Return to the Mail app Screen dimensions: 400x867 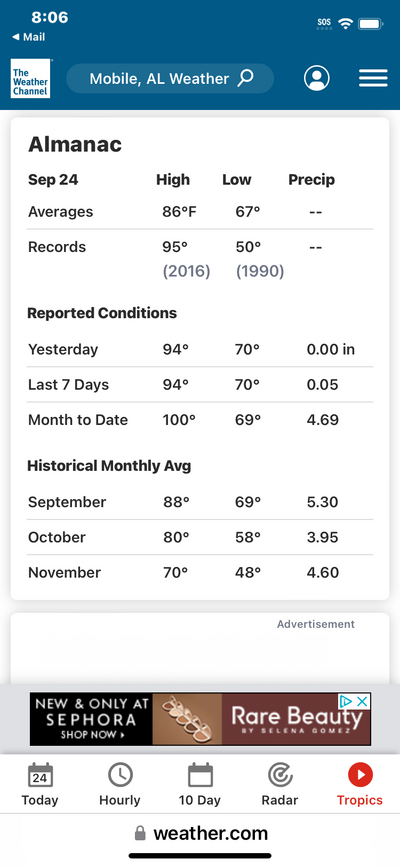coord(29,37)
